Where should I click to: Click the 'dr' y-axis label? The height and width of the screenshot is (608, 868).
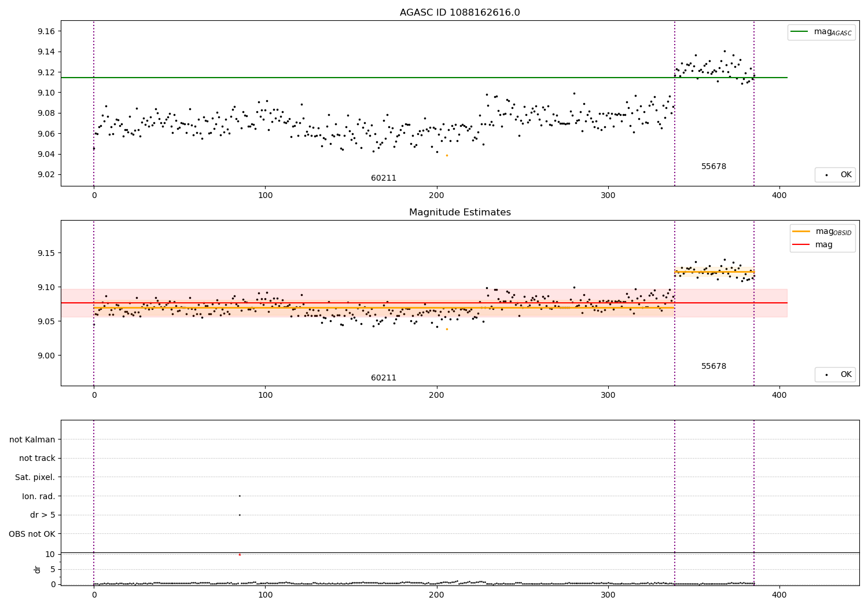(x=38, y=569)
